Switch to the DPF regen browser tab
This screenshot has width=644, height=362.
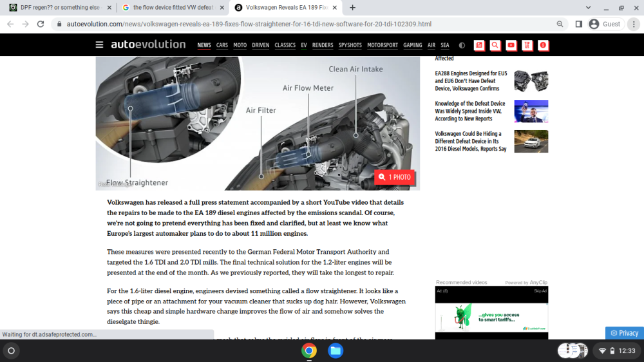click(x=60, y=7)
